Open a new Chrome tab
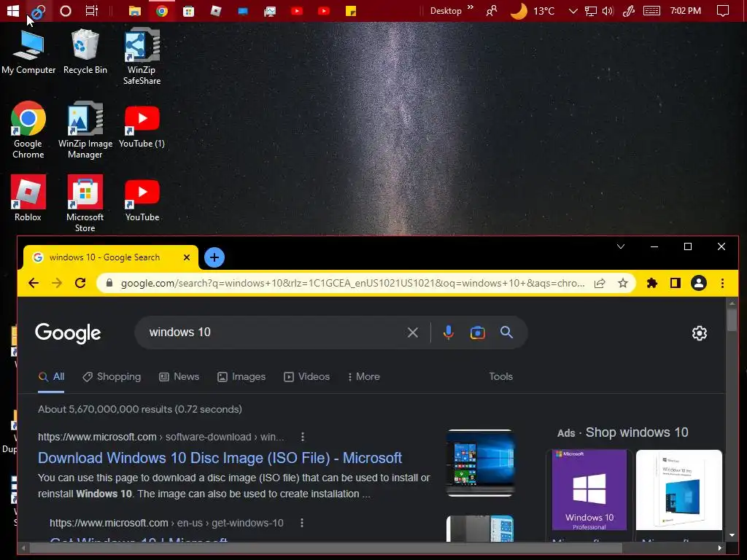Image resolution: width=747 pixels, height=560 pixels. point(214,257)
